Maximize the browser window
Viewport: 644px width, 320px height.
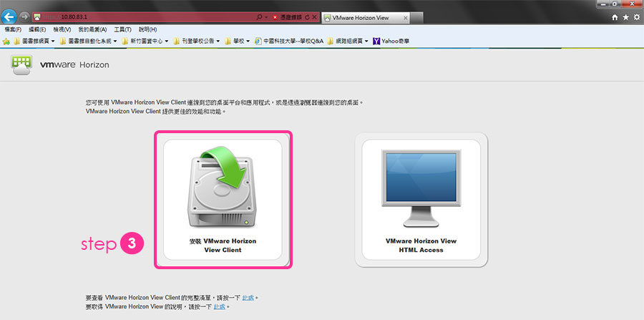click(x=615, y=4)
